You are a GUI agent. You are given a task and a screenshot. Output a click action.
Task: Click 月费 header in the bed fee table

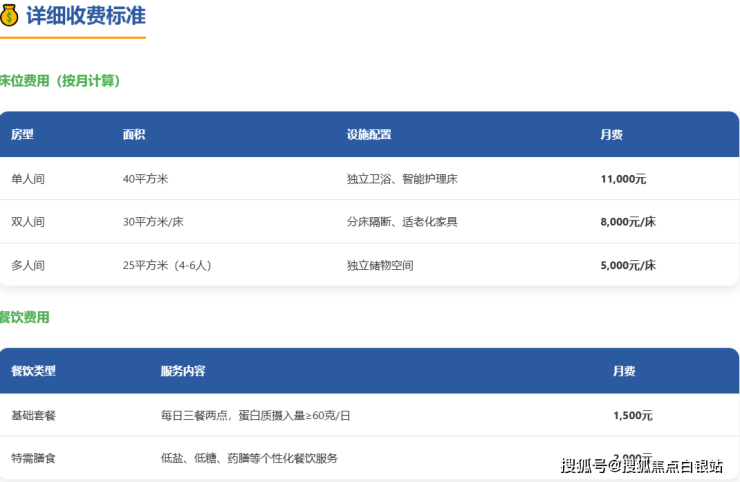[611, 135]
